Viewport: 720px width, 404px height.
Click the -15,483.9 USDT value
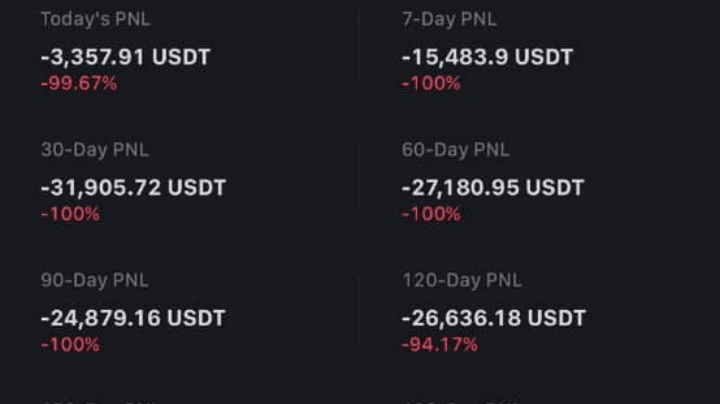[x=487, y=57]
